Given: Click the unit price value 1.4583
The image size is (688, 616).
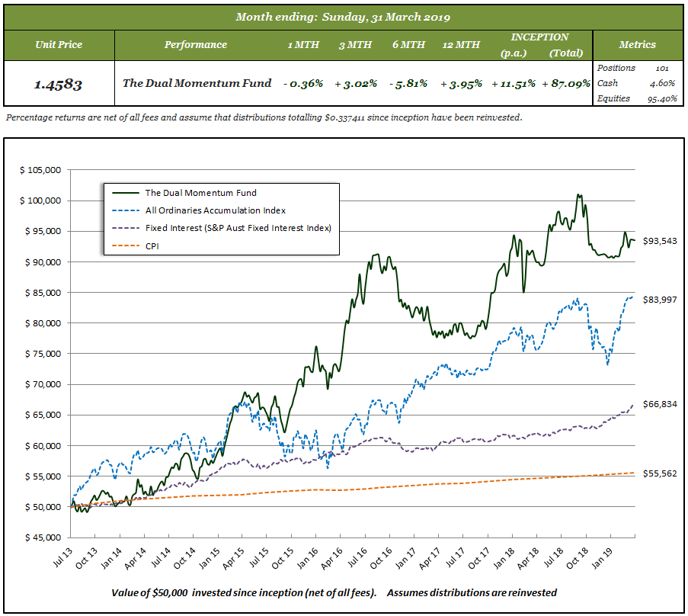Looking at the screenshot, I should [59, 83].
